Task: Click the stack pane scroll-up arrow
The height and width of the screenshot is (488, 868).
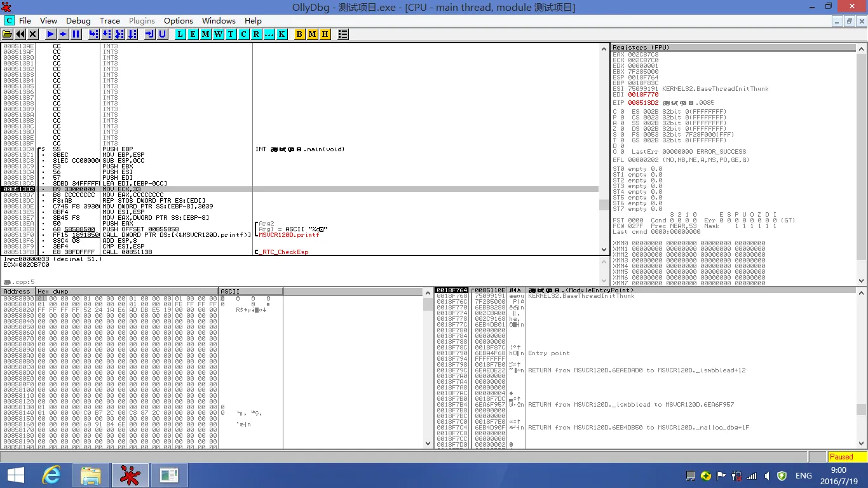Action: click(x=862, y=292)
